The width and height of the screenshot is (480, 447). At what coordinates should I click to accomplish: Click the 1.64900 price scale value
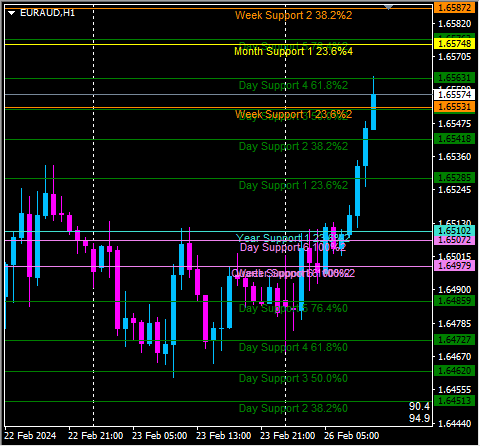455,290
